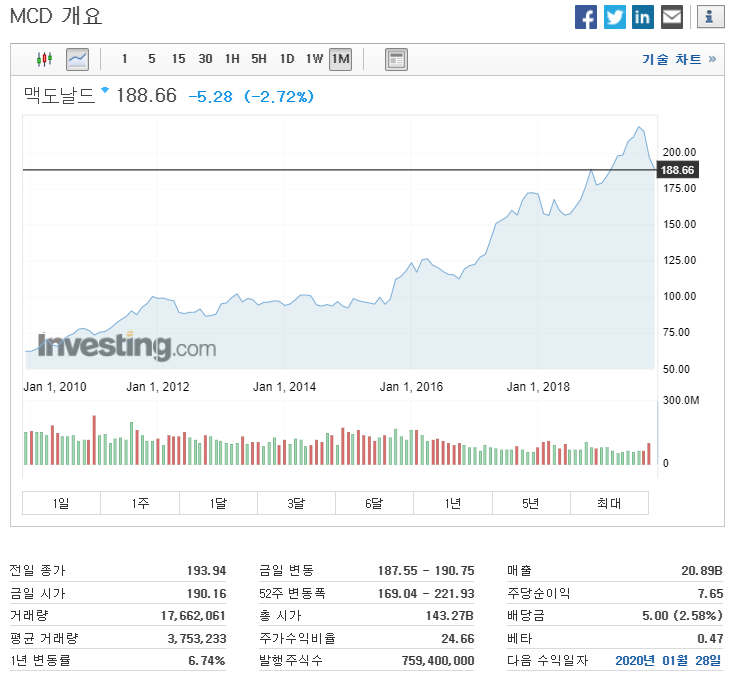The height and width of the screenshot is (675, 730).
Task: Share the MCD page on Twitter
Action: click(x=615, y=17)
